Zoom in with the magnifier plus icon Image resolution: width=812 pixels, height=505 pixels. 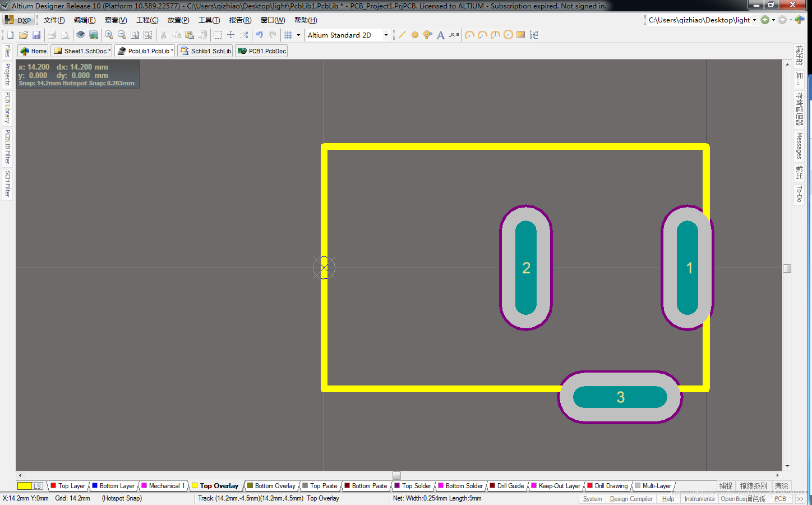(x=109, y=35)
